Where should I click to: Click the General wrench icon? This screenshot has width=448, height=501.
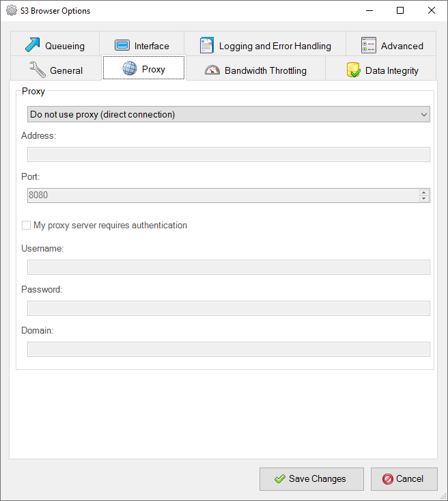pos(38,70)
